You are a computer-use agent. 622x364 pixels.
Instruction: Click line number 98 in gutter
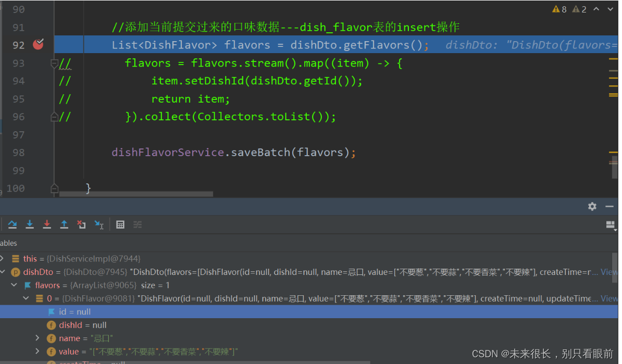[x=18, y=153]
